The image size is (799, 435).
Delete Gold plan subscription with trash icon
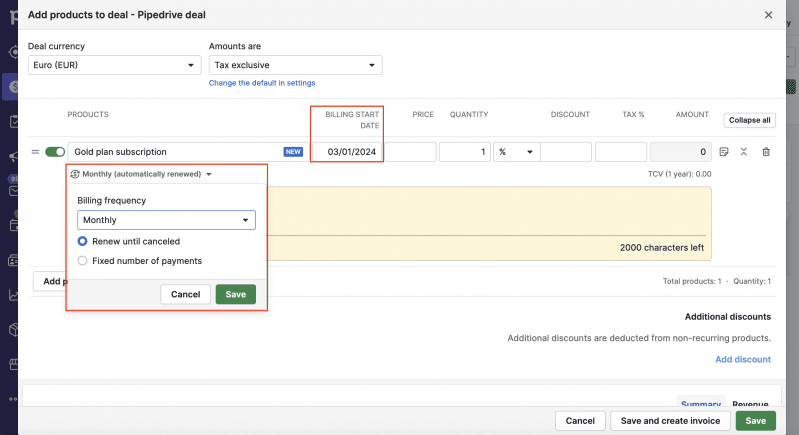click(766, 152)
